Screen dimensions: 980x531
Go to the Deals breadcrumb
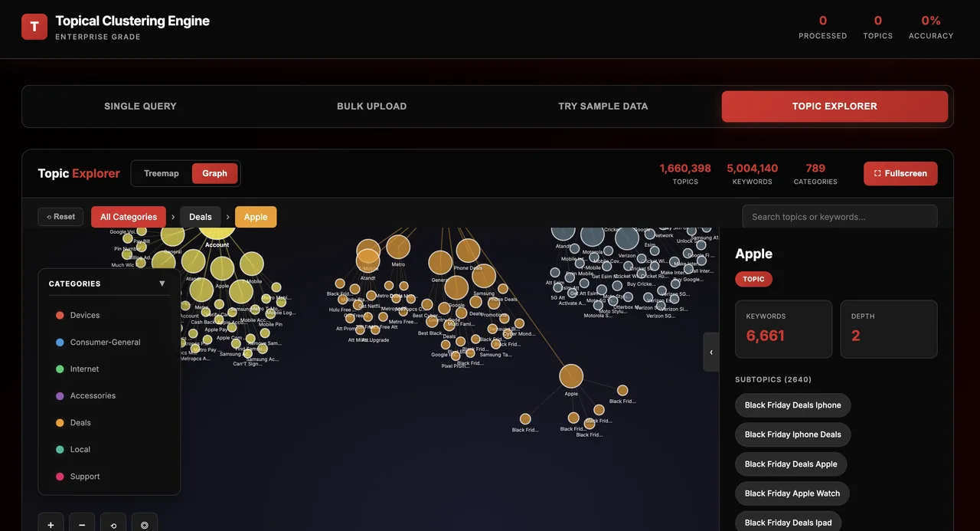point(201,217)
